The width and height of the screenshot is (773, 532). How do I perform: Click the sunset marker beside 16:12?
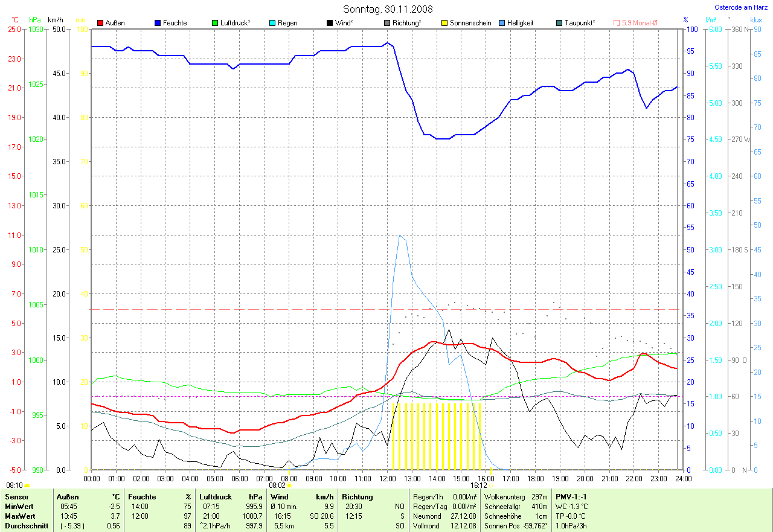[x=490, y=485]
